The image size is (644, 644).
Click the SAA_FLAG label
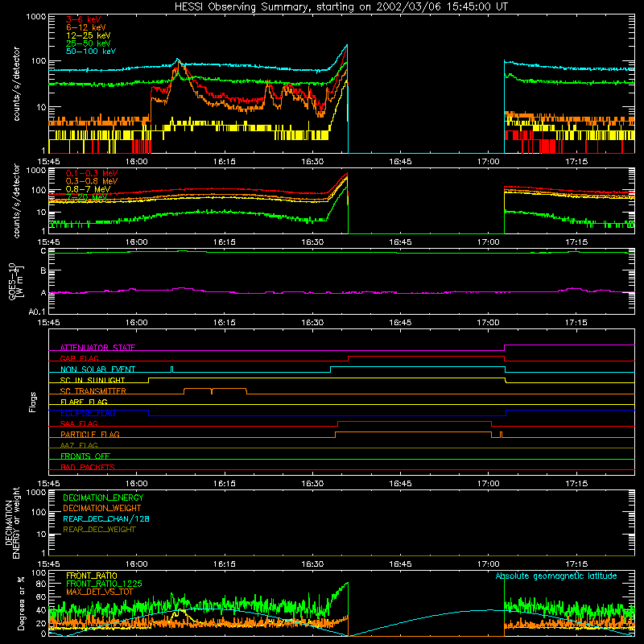[x=79, y=423]
